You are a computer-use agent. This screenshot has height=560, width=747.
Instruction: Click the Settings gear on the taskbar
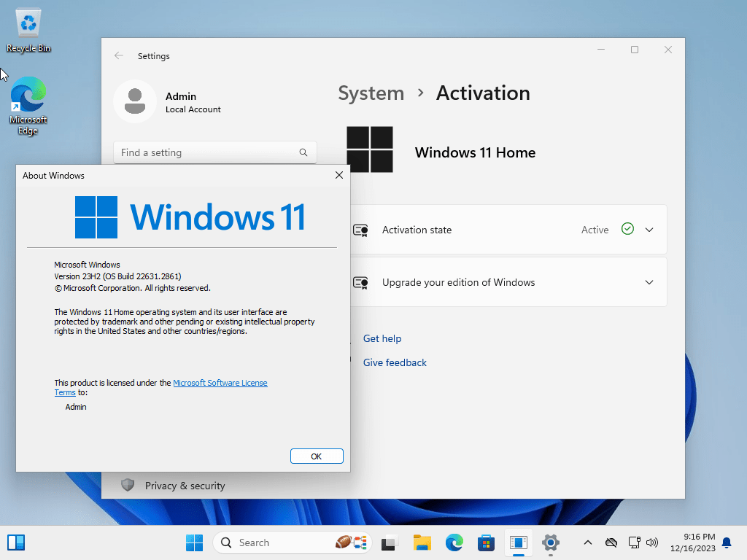(x=550, y=542)
